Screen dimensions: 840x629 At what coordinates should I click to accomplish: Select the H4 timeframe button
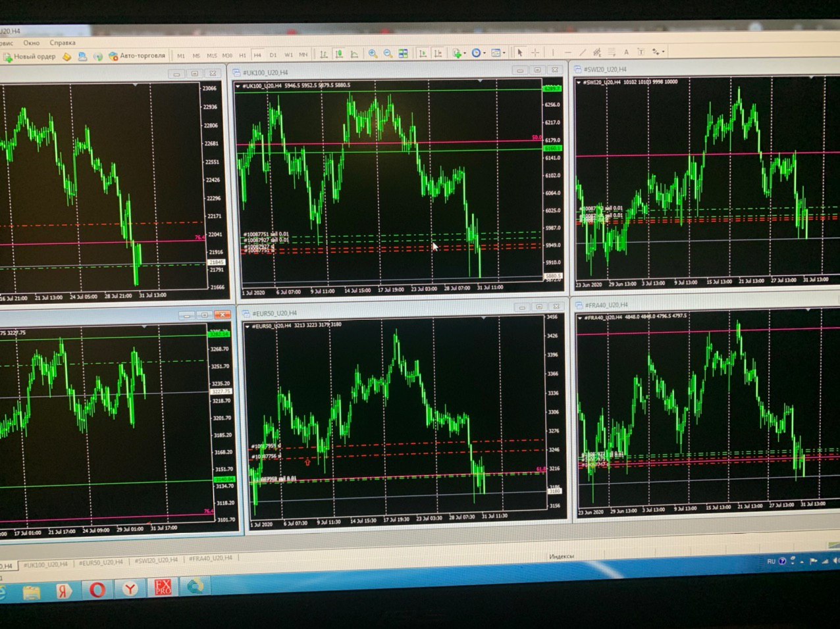pyautogui.click(x=257, y=55)
